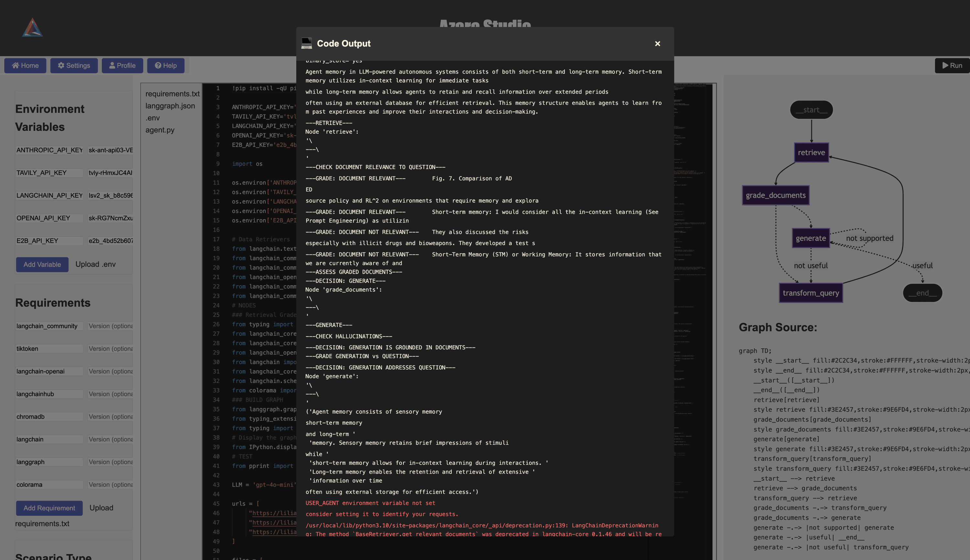Open the Home page button
This screenshot has height=560, width=970.
point(26,65)
